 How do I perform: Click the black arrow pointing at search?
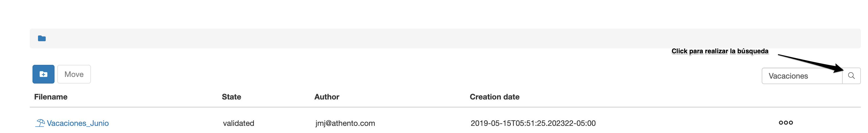click(x=812, y=62)
